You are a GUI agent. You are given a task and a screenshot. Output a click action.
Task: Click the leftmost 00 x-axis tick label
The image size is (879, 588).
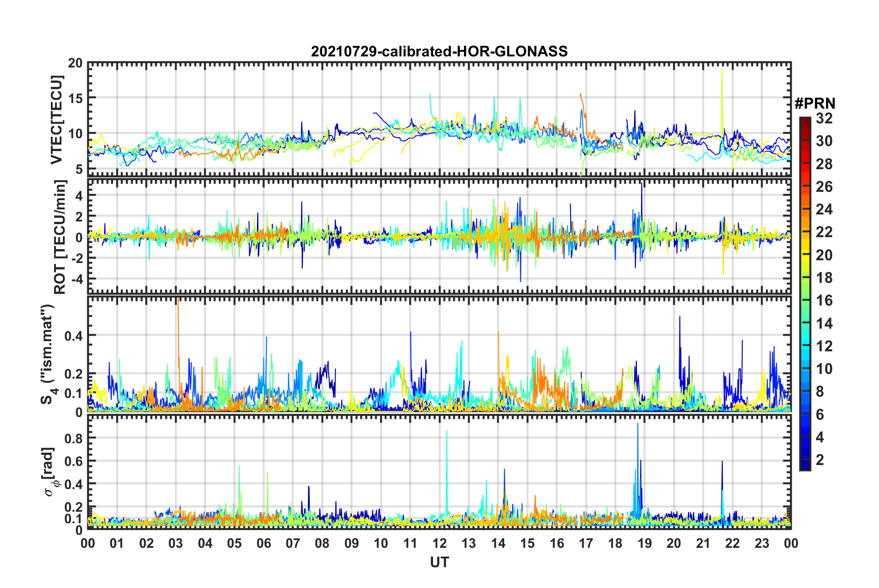tap(88, 543)
